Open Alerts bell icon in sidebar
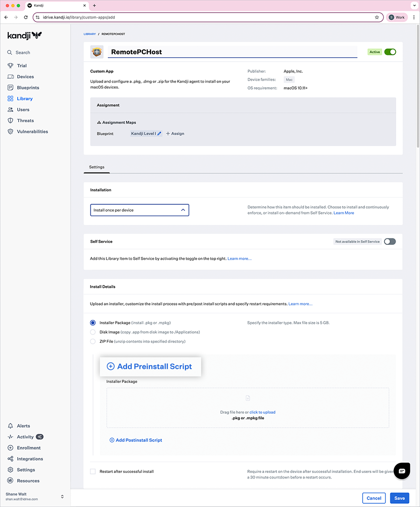 [10, 426]
